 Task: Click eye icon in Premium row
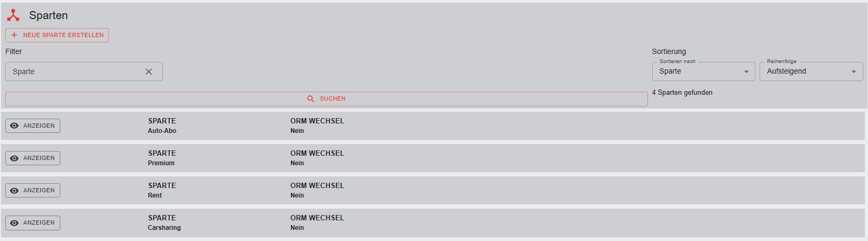pos(14,158)
